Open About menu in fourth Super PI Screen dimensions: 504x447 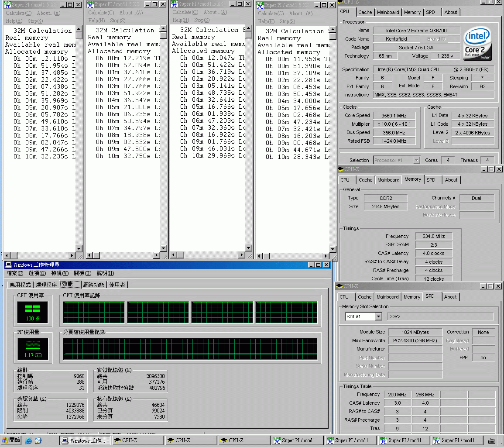pyautogui.click(x=301, y=14)
